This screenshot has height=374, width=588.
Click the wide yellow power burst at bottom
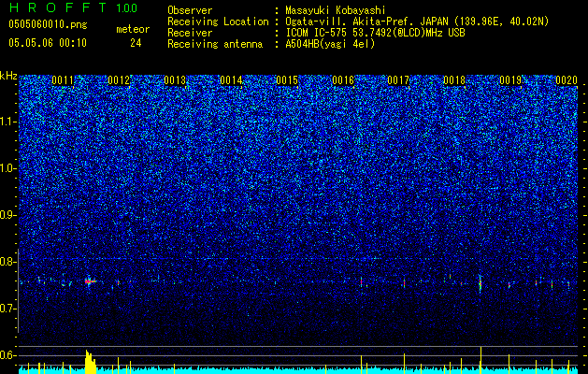click(x=91, y=362)
